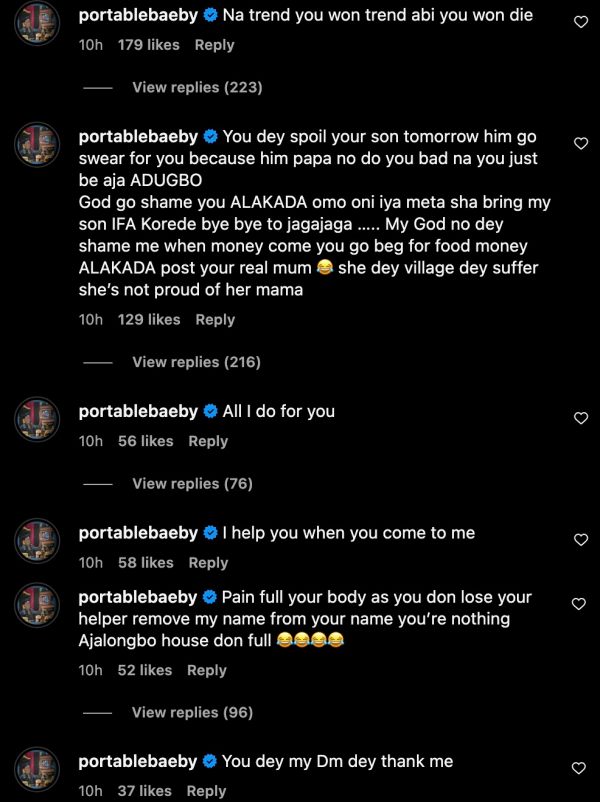
Task: Heart the 'I help you when you come' comment
Action: 580,540
